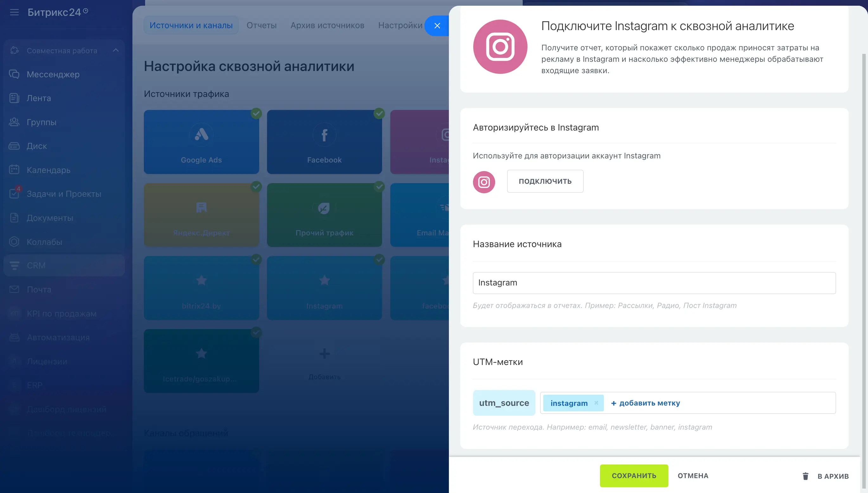868x493 pixels.
Task: Close the side panel with blue X button
Action: coord(437,26)
